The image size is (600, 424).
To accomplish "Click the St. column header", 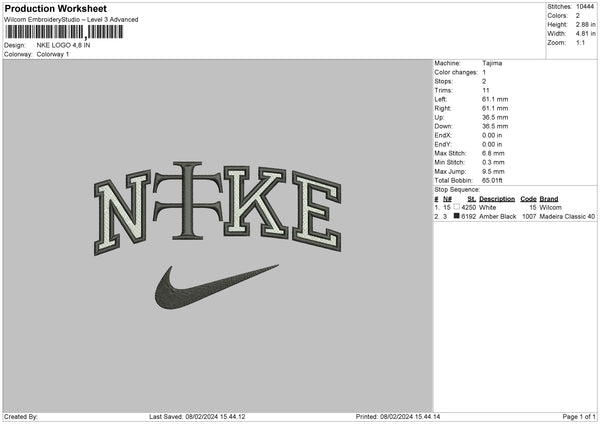I will pyautogui.click(x=471, y=199).
